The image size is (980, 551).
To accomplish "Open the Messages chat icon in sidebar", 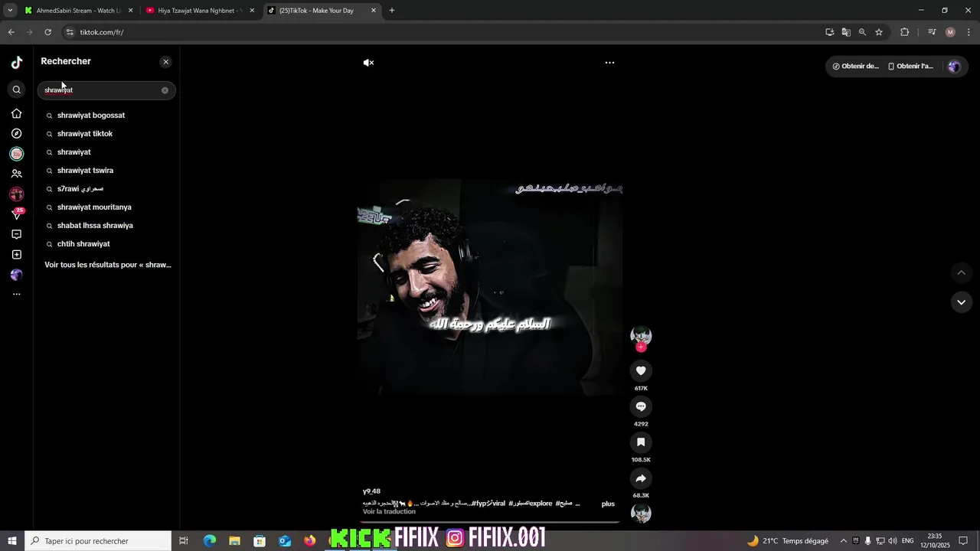I will 16,234.
